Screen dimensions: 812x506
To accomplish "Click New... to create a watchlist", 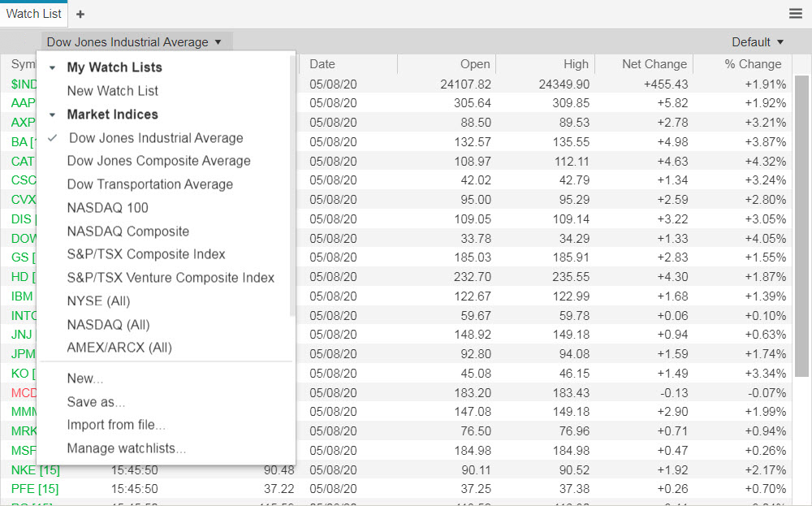I will pyautogui.click(x=85, y=378).
